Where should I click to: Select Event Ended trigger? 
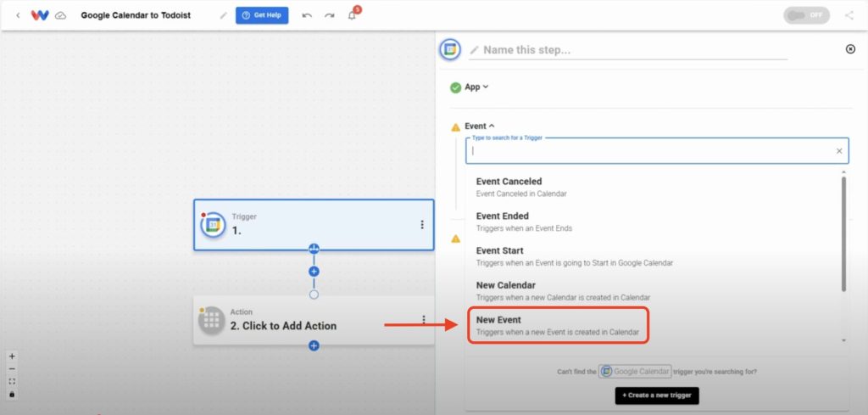tap(654, 222)
